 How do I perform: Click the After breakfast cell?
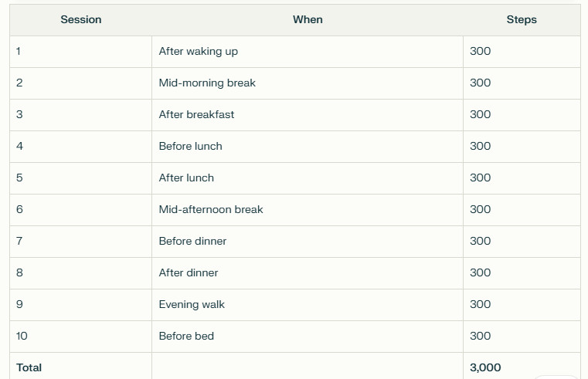[308, 115]
